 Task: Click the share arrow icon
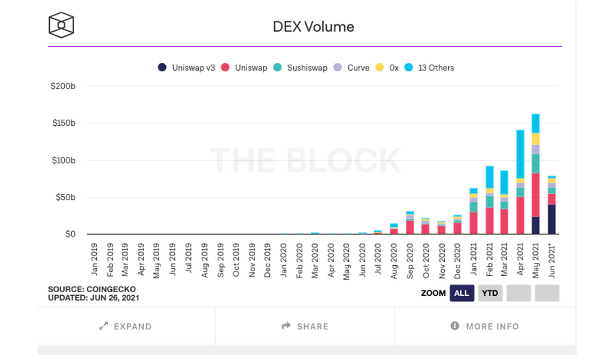286,326
